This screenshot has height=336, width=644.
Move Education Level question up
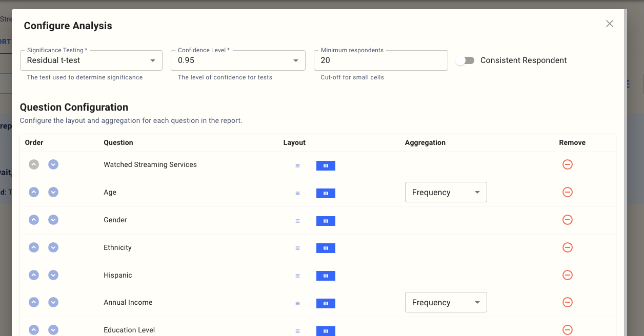34,330
